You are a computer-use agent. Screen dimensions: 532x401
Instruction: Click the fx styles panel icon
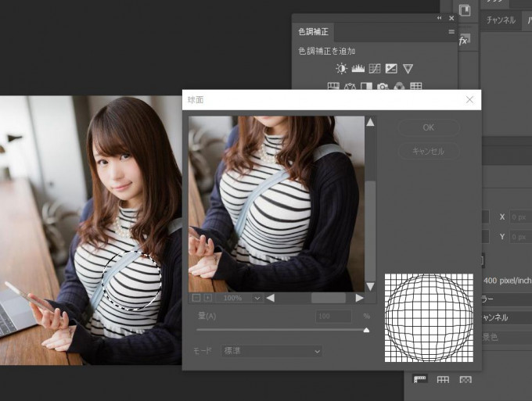coord(463,40)
